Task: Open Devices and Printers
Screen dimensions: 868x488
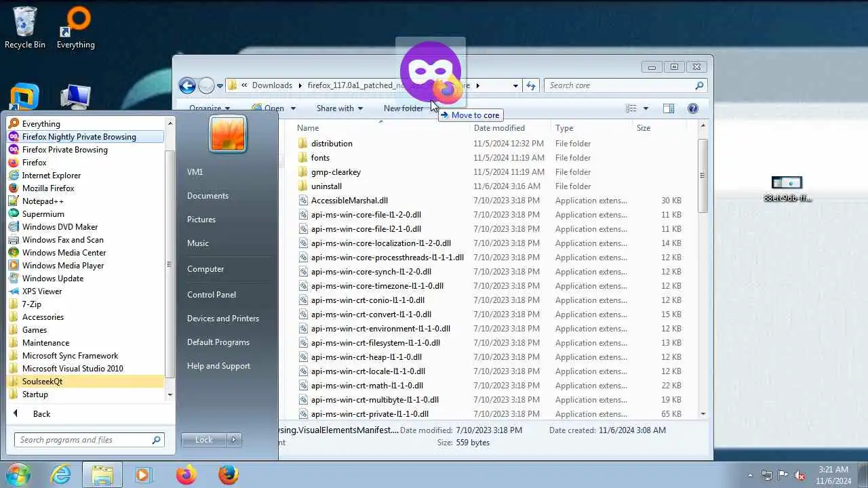Action: pyautogui.click(x=223, y=319)
